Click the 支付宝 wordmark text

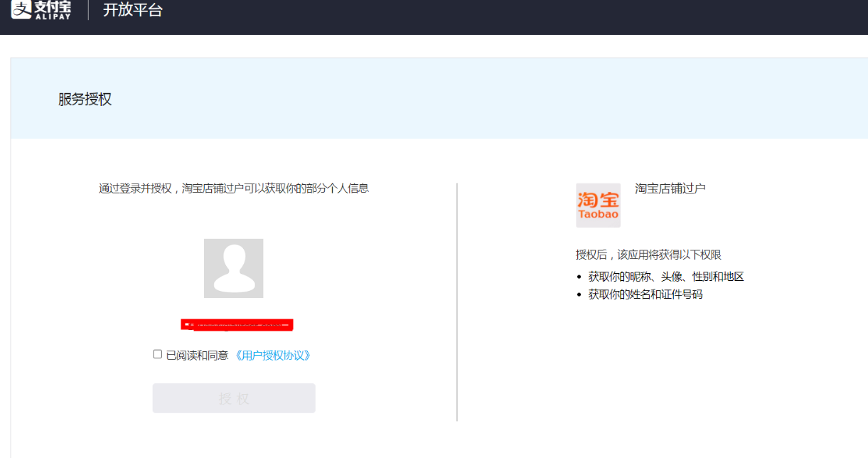tap(53, 6)
